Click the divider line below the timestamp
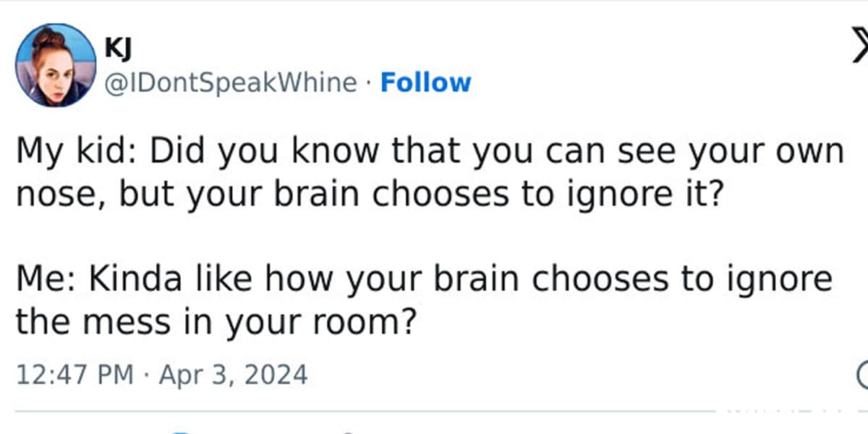The height and width of the screenshot is (434, 868). point(362,412)
